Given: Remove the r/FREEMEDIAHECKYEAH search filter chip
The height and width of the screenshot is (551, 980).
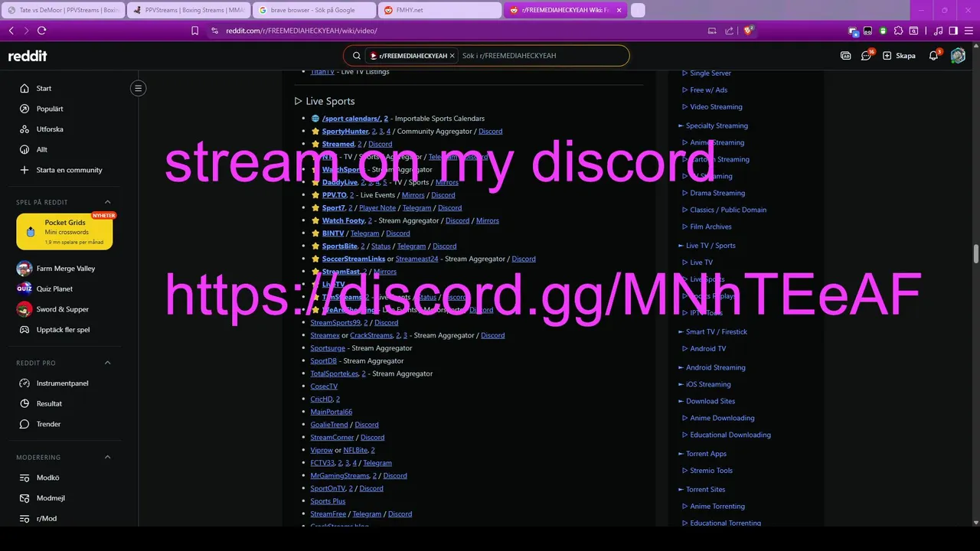Looking at the screenshot, I should click(452, 56).
